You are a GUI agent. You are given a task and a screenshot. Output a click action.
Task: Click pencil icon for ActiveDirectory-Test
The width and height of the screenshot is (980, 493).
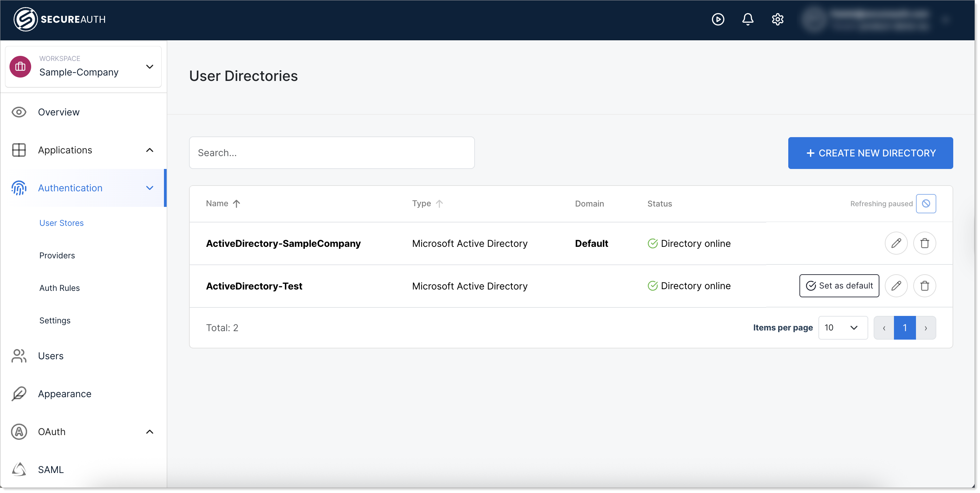tap(896, 286)
